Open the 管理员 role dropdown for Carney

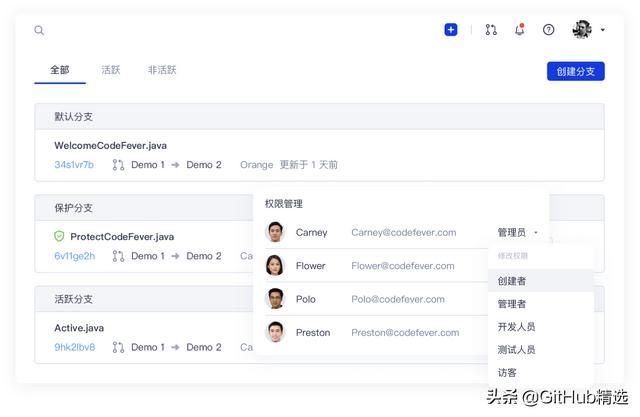coord(518,233)
